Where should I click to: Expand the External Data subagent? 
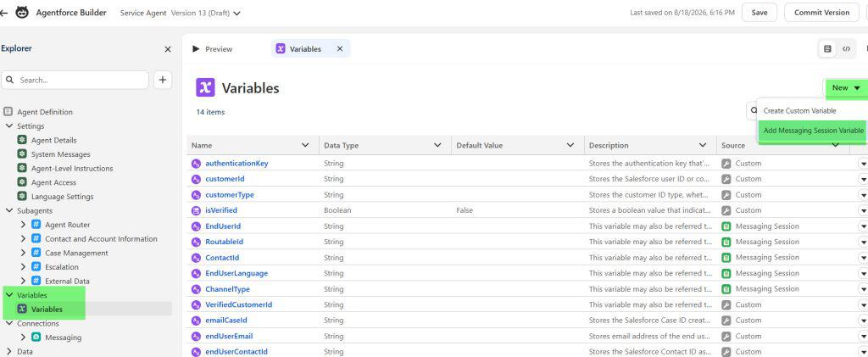pyautogui.click(x=23, y=281)
